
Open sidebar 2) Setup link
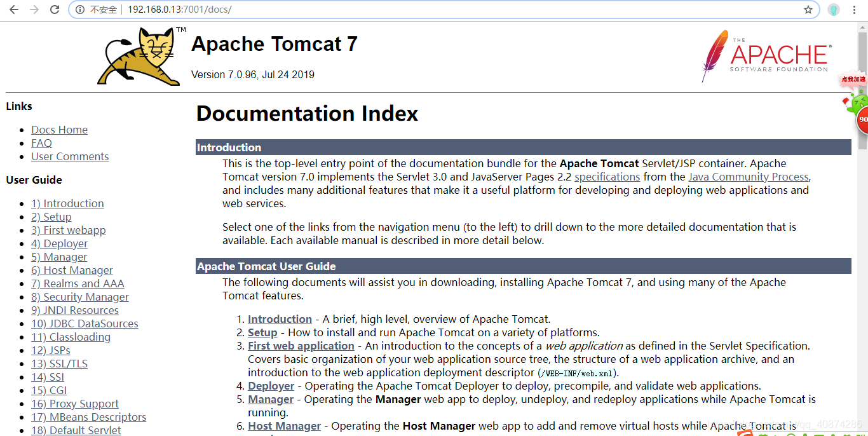click(x=51, y=217)
